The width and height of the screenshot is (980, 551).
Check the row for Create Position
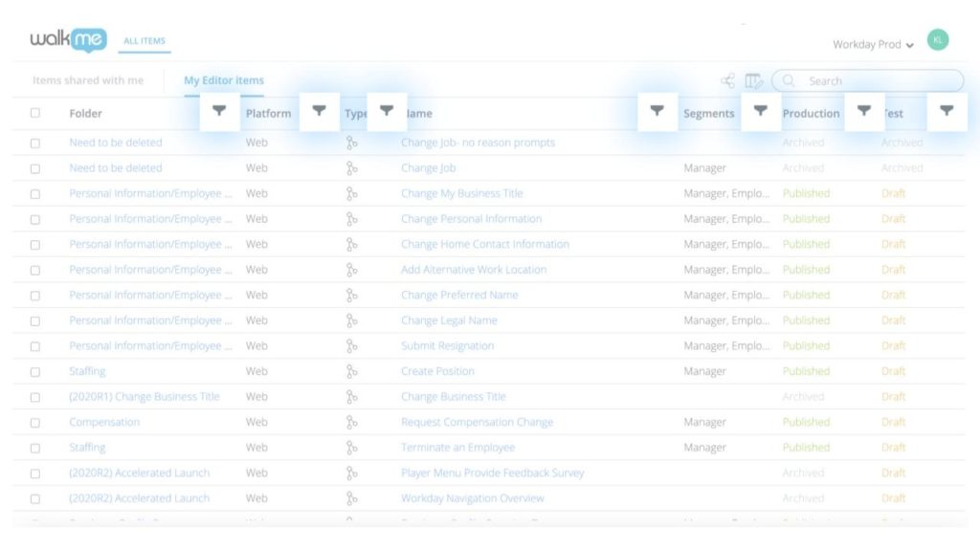(35, 371)
